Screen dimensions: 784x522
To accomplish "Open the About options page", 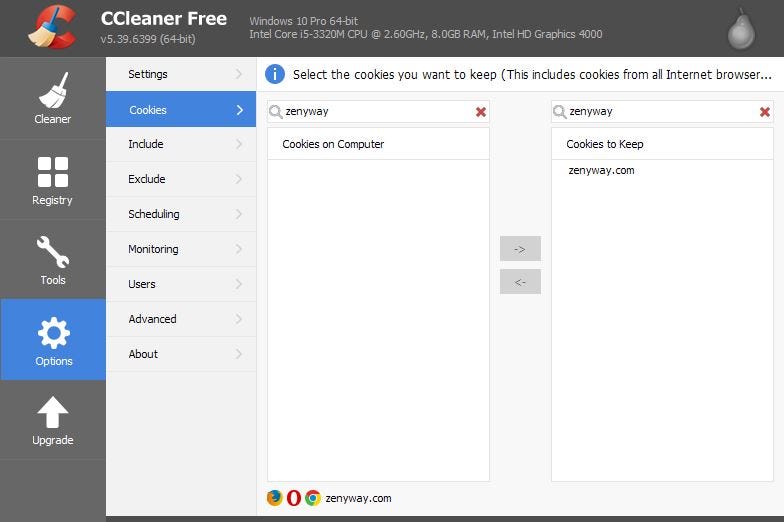I will 181,354.
